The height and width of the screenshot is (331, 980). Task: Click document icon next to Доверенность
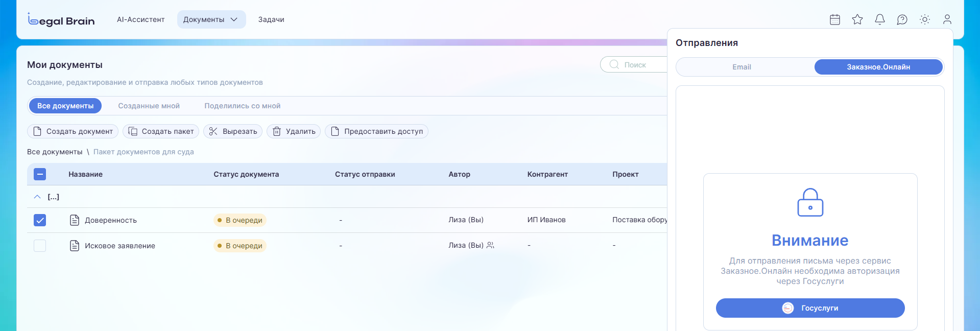(75, 220)
